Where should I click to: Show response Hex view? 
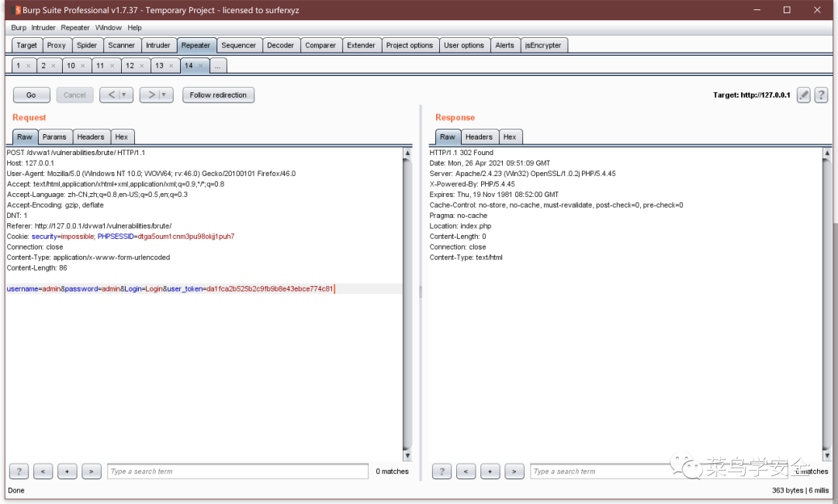coord(510,137)
